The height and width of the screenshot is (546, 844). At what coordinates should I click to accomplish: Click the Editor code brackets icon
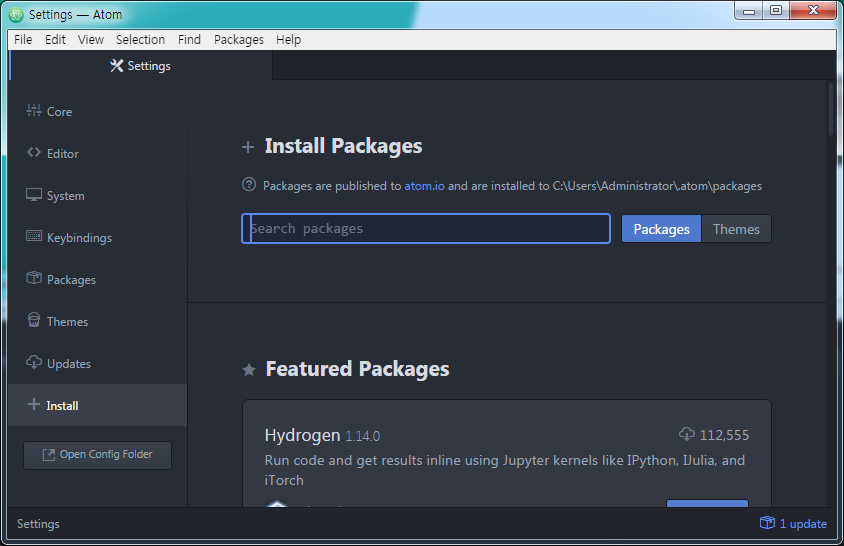(x=33, y=152)
